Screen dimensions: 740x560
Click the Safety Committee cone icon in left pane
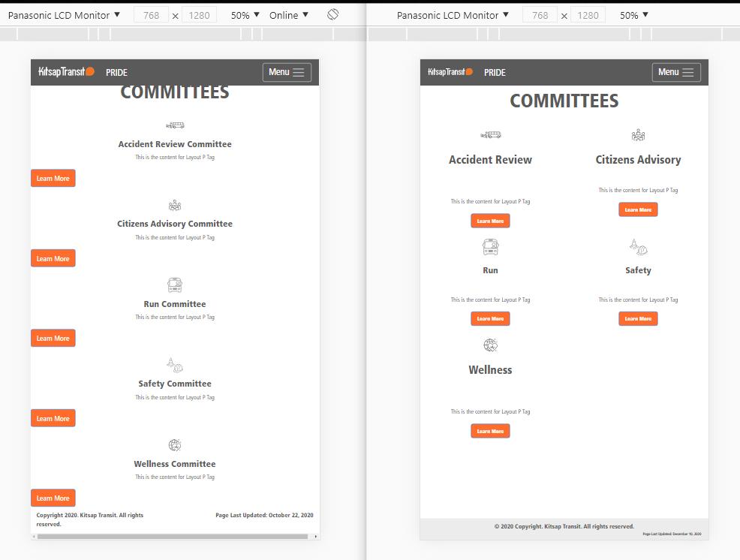[x=175, y=365]
